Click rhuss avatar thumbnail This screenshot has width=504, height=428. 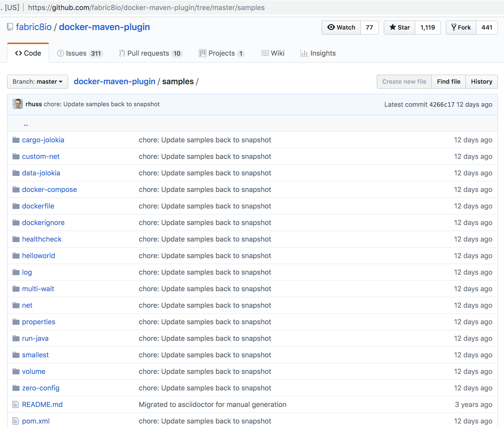pos(18,104)
